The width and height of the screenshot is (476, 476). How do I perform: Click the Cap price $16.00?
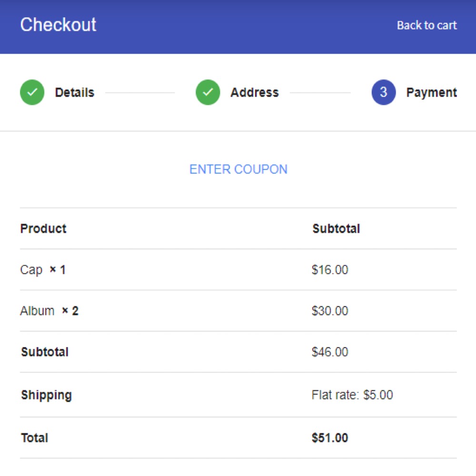(330, 269)
